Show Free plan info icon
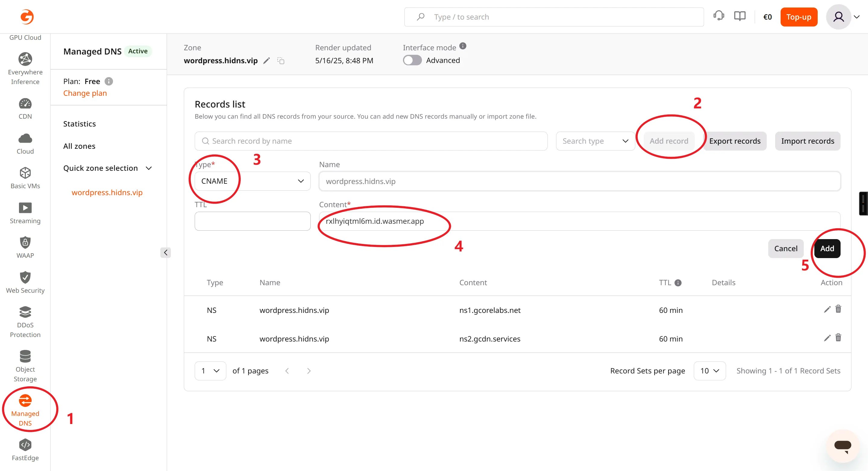This screenshot has width=868, height=471. 108,82
